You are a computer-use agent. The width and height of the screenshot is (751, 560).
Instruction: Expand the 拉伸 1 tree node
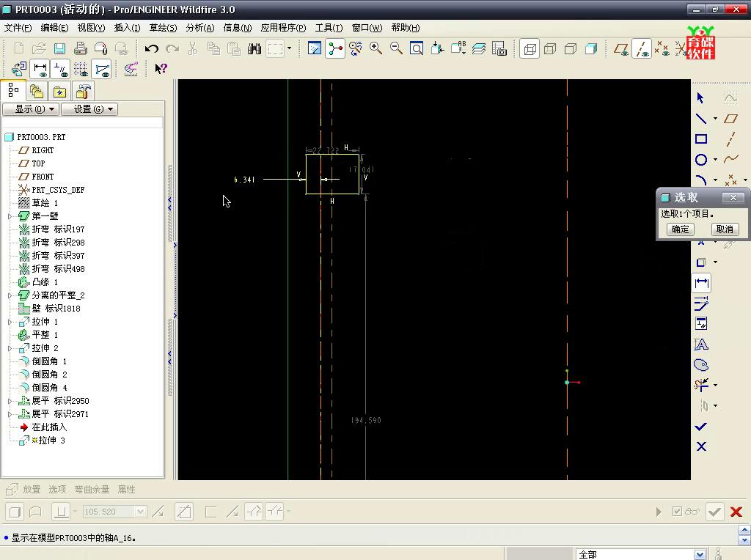(x=10, y=322)
